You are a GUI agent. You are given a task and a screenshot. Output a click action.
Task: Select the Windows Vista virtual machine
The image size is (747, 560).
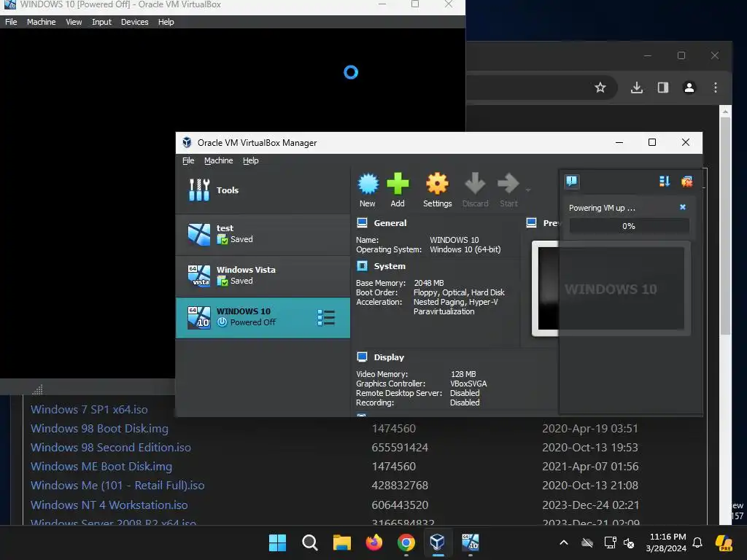coord(263,276)
